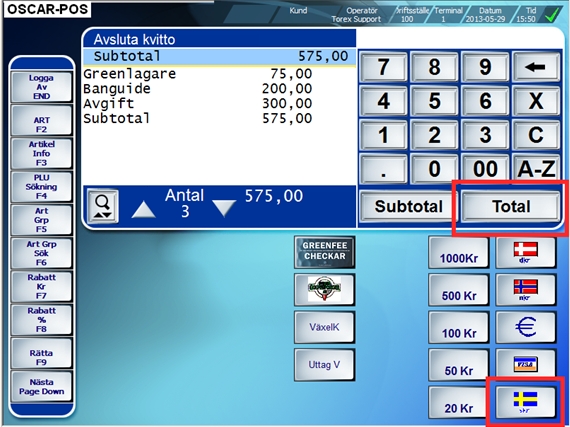Choose the Norwegian krone flag payment button
The height and width of the screenshot is (427, 570).
tap(526, 290)
